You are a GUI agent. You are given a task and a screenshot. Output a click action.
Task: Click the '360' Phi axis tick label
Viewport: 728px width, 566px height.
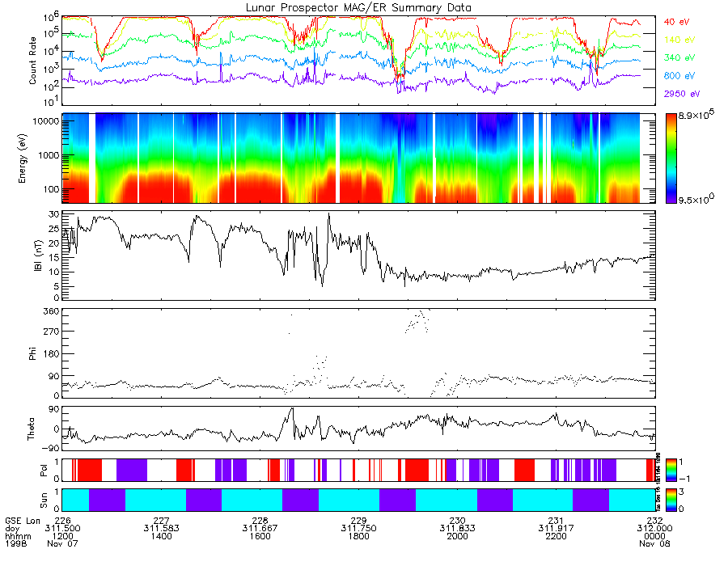pos(53,310)
